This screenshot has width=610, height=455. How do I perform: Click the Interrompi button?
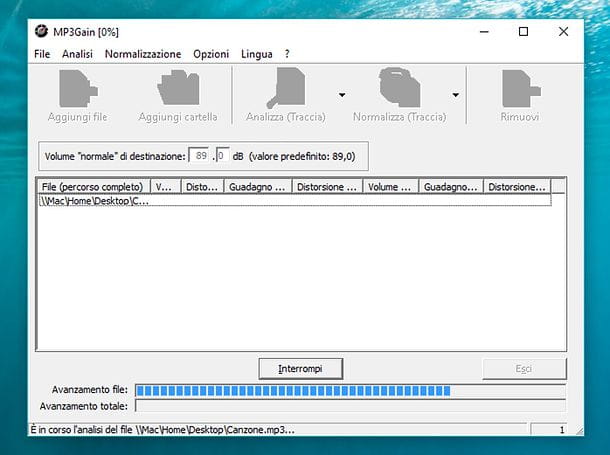click(300, 369)
